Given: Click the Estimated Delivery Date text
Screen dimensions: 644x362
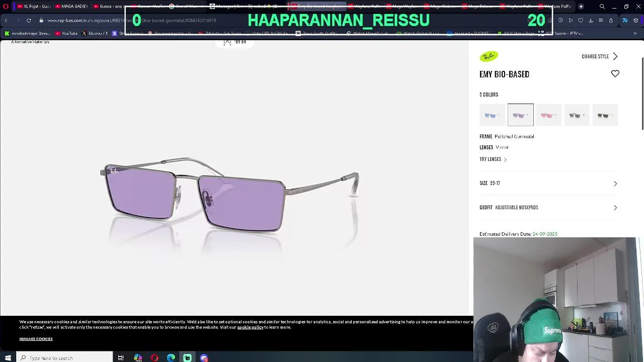Looking at the screenshot, I should [518, 234].
